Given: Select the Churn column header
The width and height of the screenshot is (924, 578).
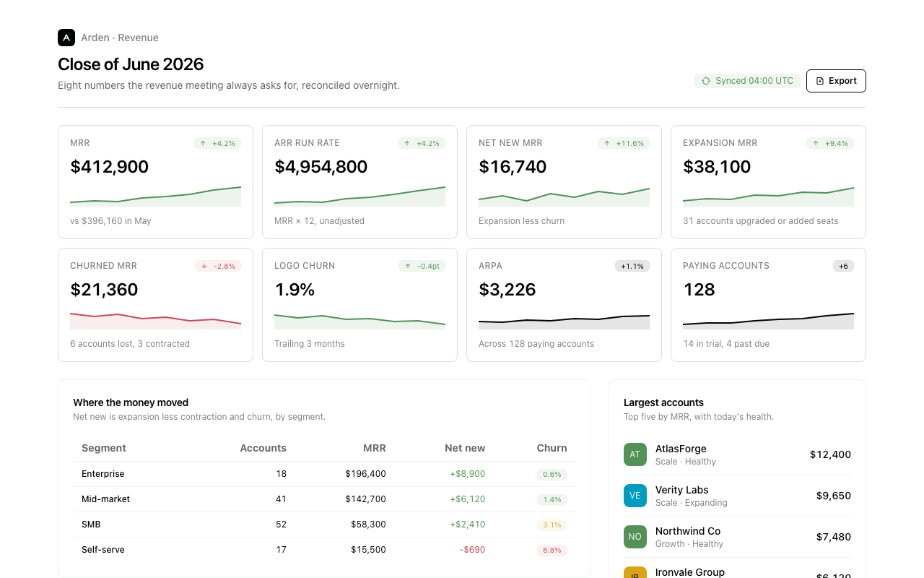Looking at the screenshot, I should pyautogui.click(x=552, y=448).
